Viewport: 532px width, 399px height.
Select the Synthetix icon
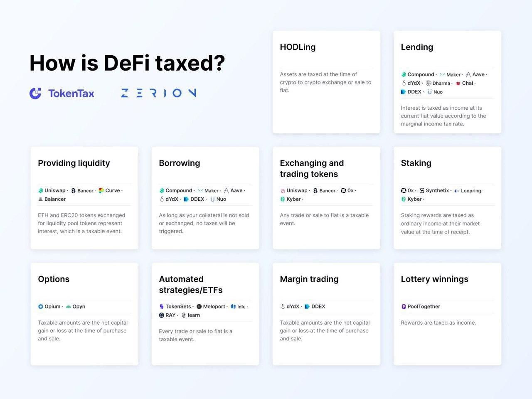pos(422,190)
